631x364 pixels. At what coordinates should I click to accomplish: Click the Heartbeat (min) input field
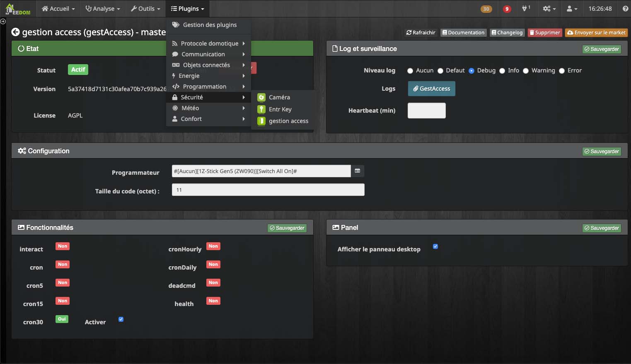[x=427, y=111]
